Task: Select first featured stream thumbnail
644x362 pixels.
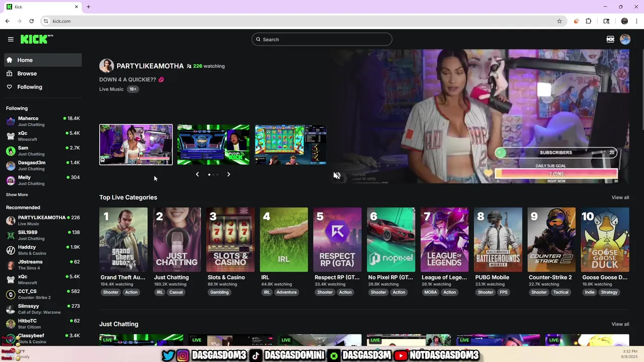Action: [136, 145]
